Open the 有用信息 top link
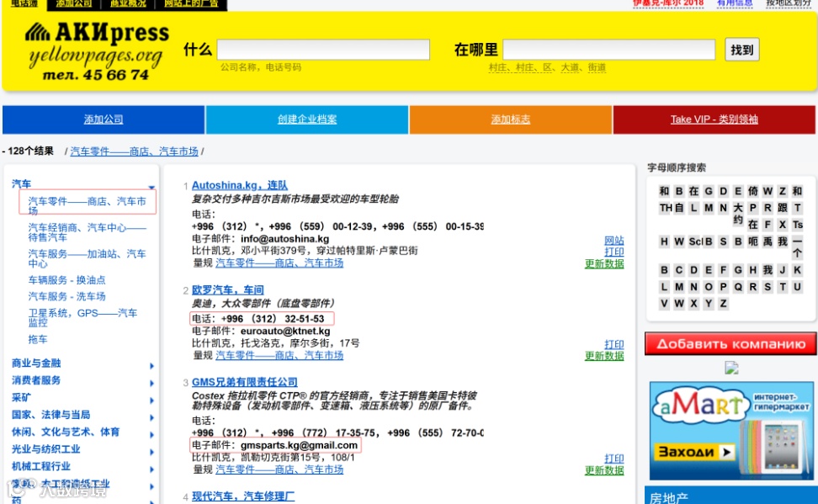This screenshot has height=504, width=818. click(x=735, y=3)
